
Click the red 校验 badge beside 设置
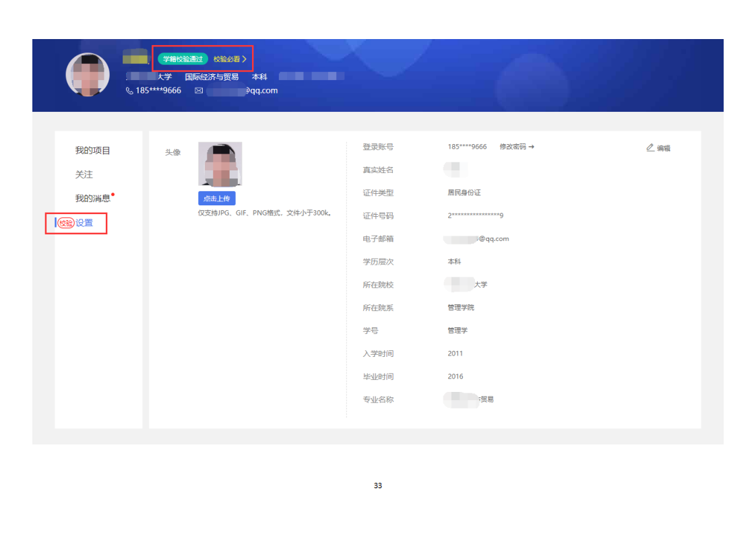[x=65, y=223]
